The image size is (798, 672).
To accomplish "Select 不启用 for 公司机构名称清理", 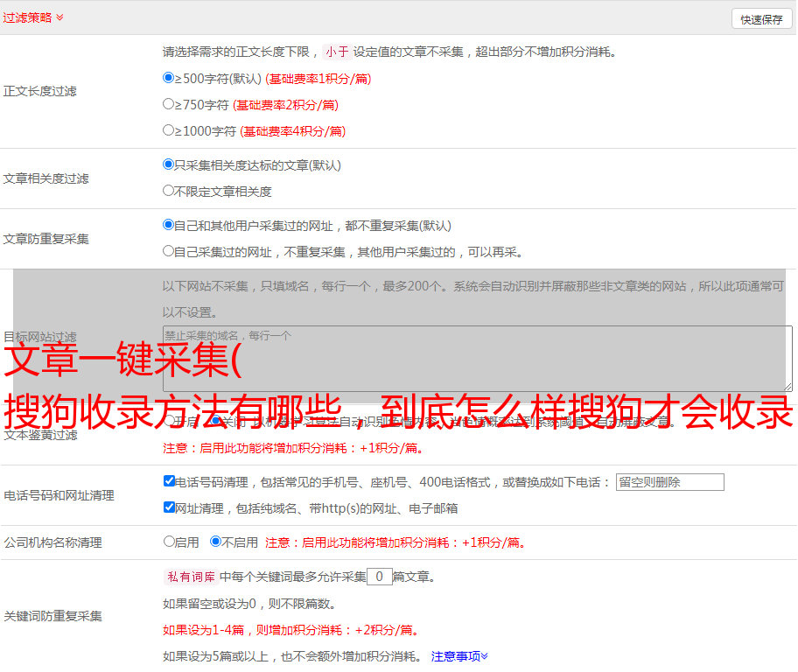I will pyautogui.click(x=215, y=542).
